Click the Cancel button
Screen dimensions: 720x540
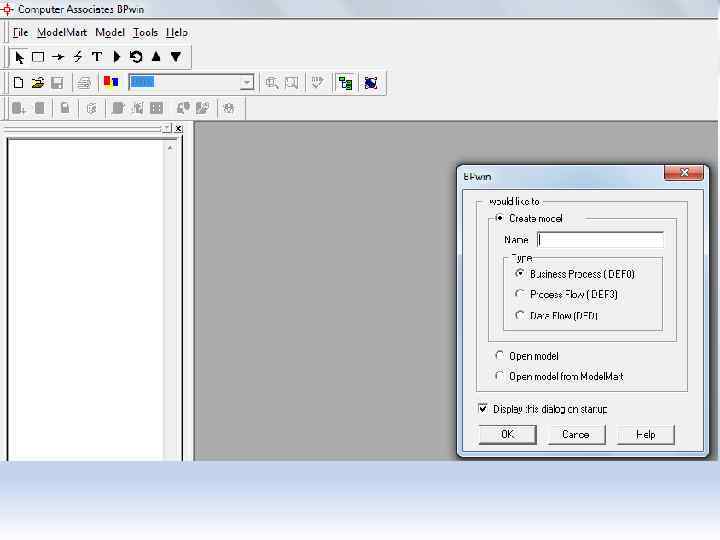[x=576, y=434]
